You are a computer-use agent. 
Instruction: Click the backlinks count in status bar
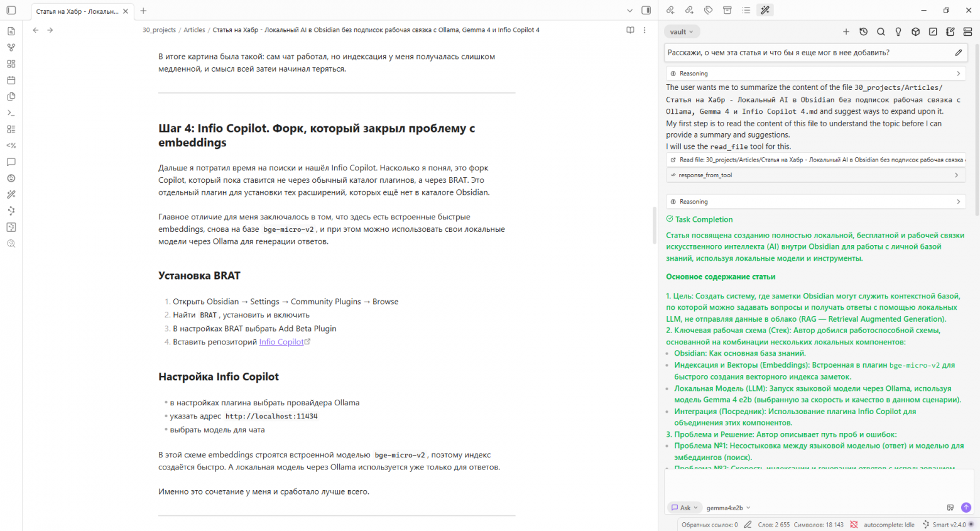(x=709, y=525)
